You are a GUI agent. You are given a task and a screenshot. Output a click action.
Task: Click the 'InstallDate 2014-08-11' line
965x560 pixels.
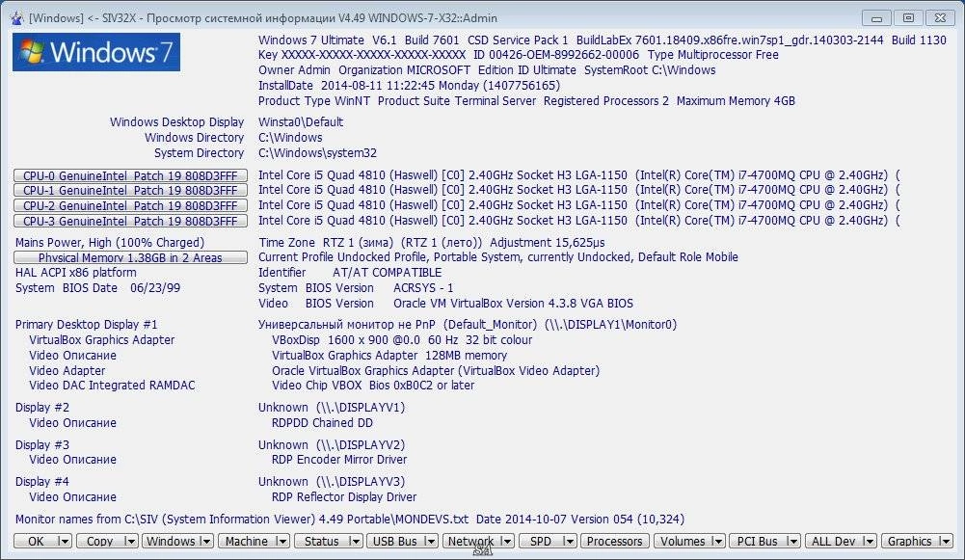[409, 86]
